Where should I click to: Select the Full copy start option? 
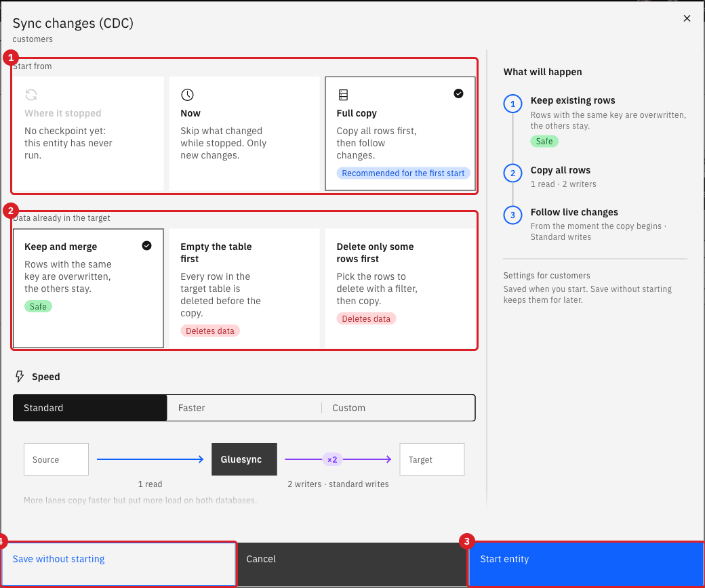tap(400, 134)
